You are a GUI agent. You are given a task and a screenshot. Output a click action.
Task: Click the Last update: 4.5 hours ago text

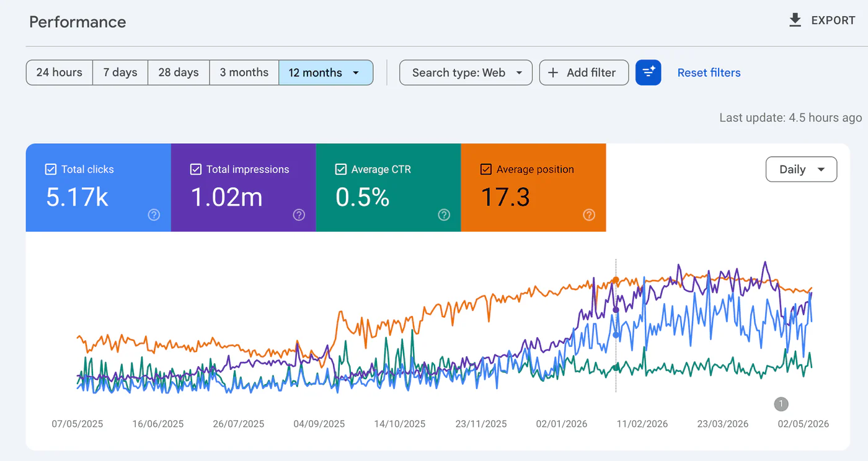tap(790, 118)
